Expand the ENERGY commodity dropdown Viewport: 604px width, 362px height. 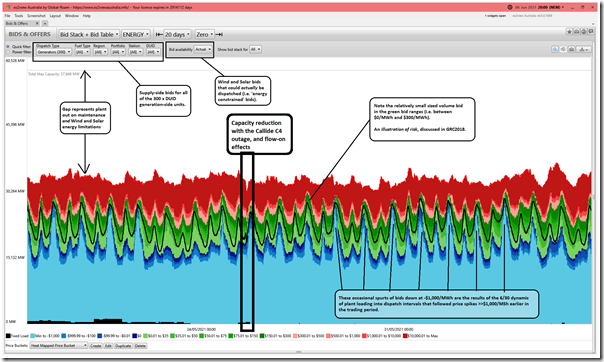click(x=136, y=34)
